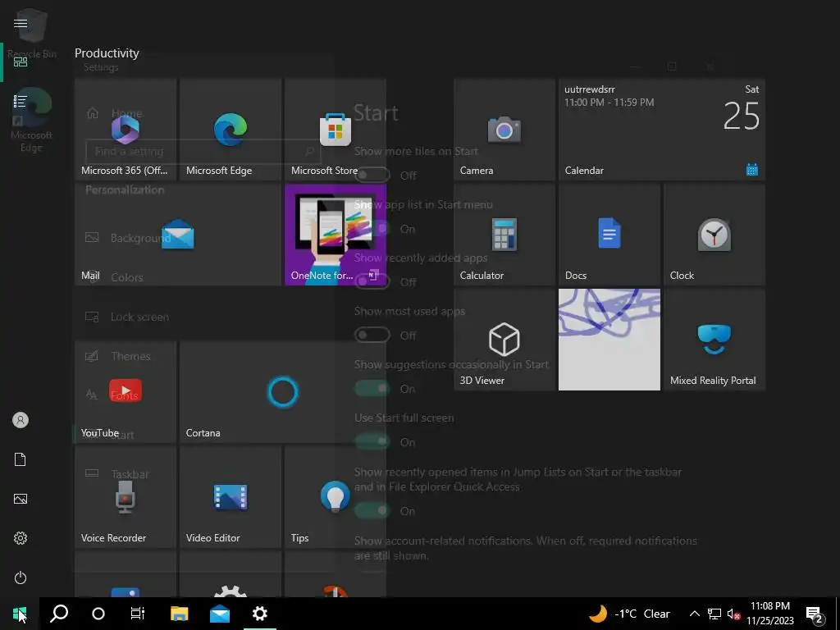Open File Explorer from taskbar
Image resolution: width=840 pixels, height=630 pixels.
point(180,614)
